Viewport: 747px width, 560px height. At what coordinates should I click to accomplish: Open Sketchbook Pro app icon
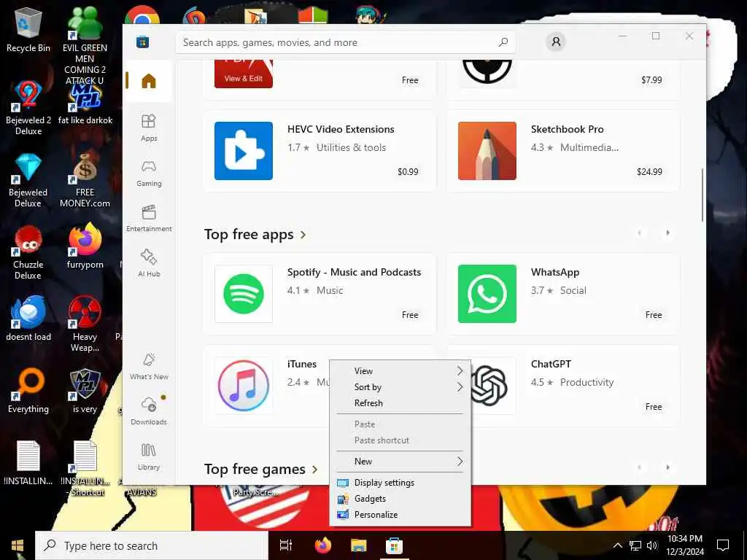[x=487, y=150]
